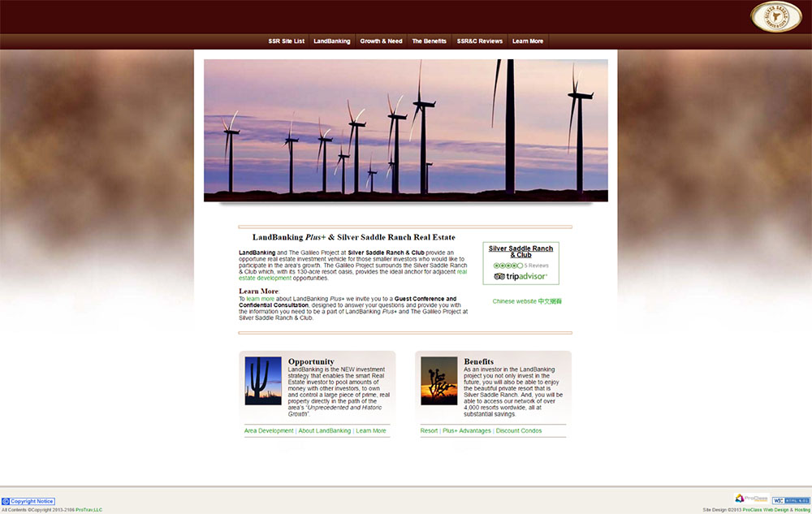
Task: Click the 'LandBanking Plus+ & Silver Saddle Ranch' heading
Action: tap(354, 237)
